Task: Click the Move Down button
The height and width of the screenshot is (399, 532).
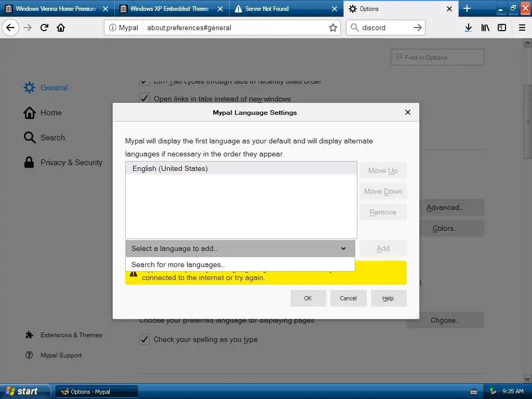Action: click(383, 191)
